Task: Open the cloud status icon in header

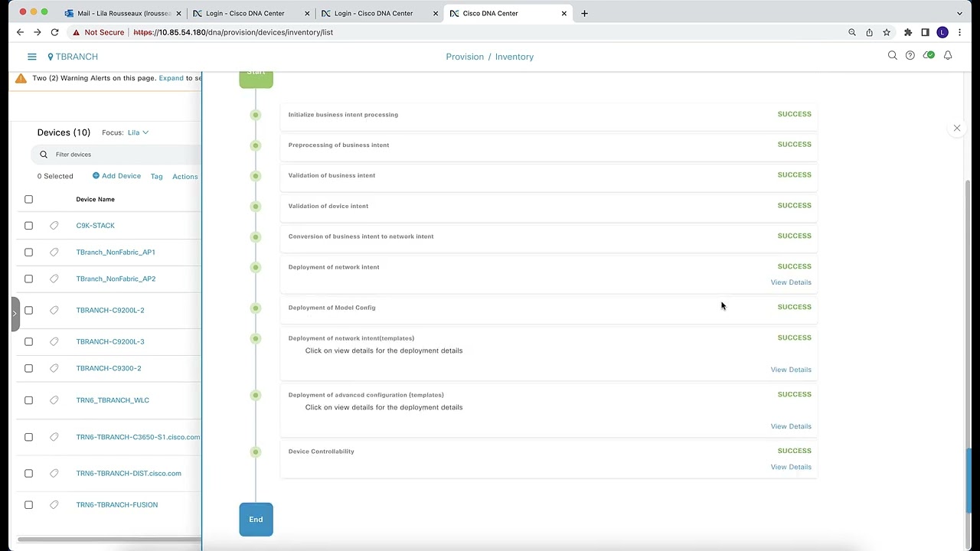Action: pyautogui.click(x=929, y=56)
